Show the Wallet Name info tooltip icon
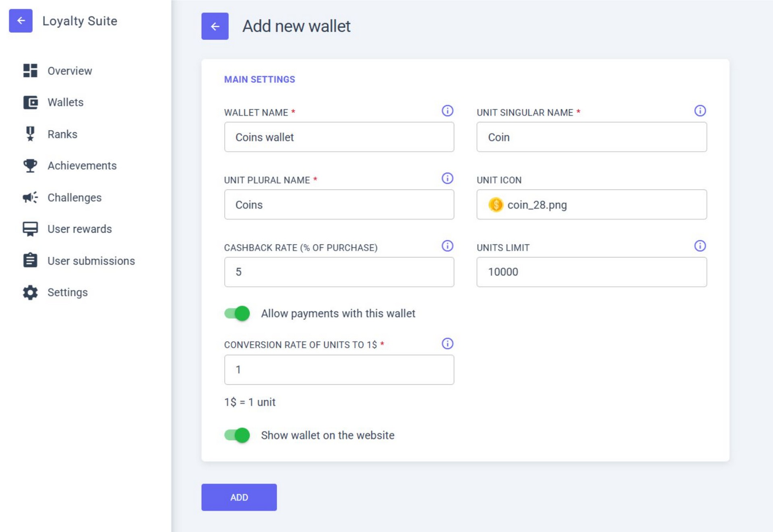 447,111
